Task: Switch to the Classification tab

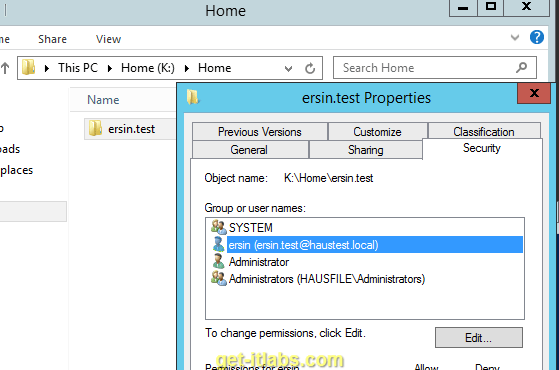Action: pyautogui.click(x=484, y=131)
